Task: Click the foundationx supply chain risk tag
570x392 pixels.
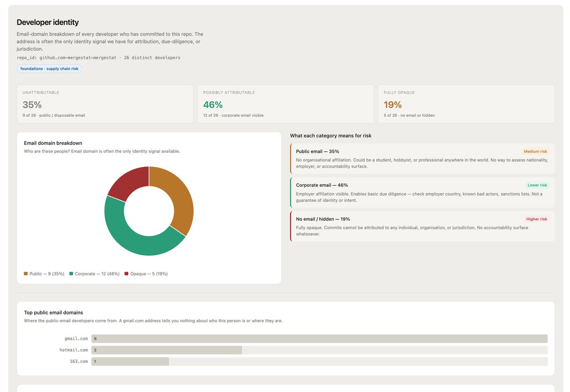Action: pyautogui.click(x=49, y=69)
